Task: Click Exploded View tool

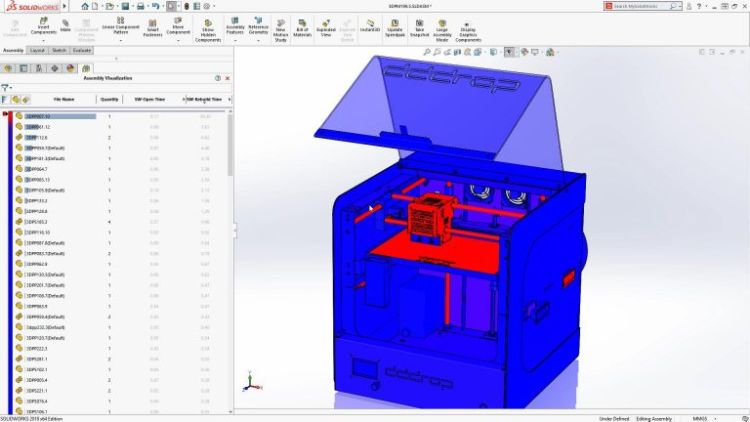Action: click(x=326, y=29)
